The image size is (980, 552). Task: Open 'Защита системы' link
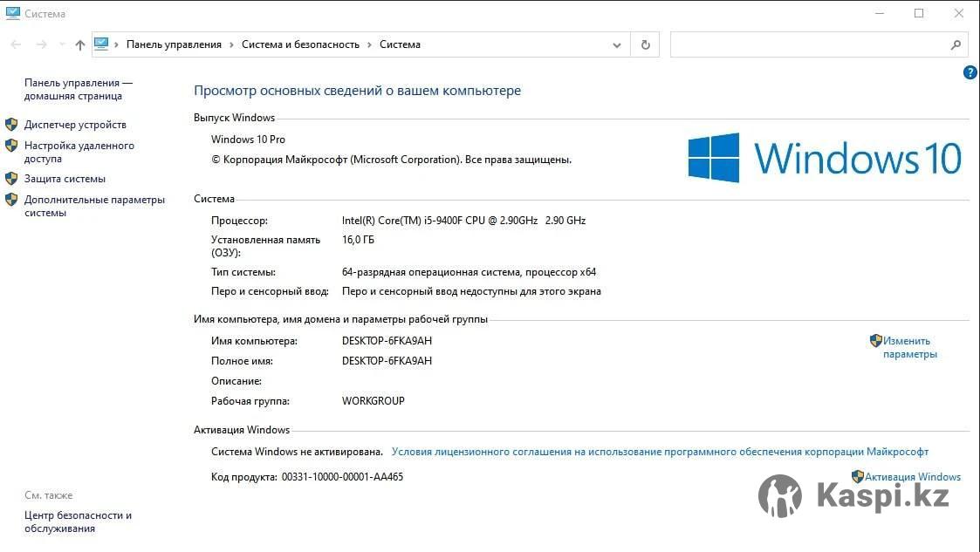[65, 179]
